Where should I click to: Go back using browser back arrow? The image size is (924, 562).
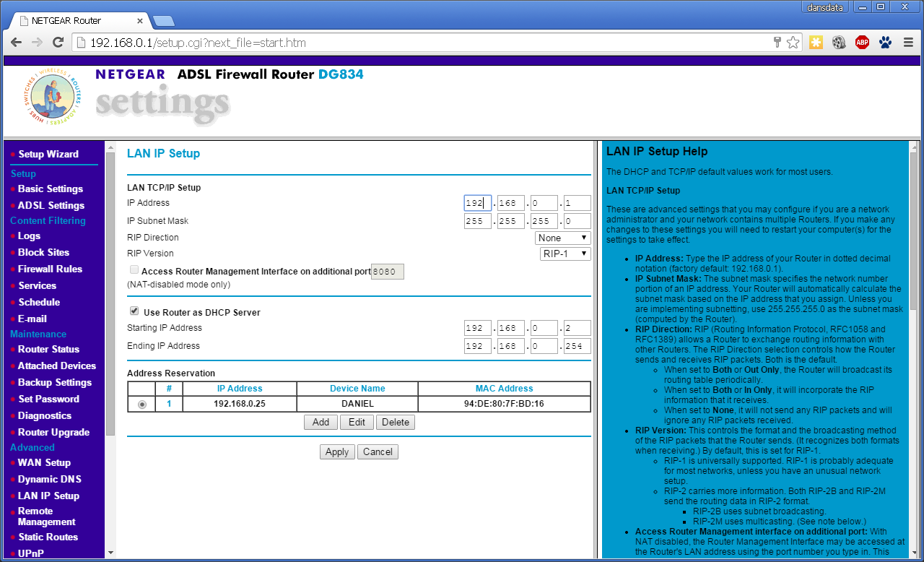(16, 43)
